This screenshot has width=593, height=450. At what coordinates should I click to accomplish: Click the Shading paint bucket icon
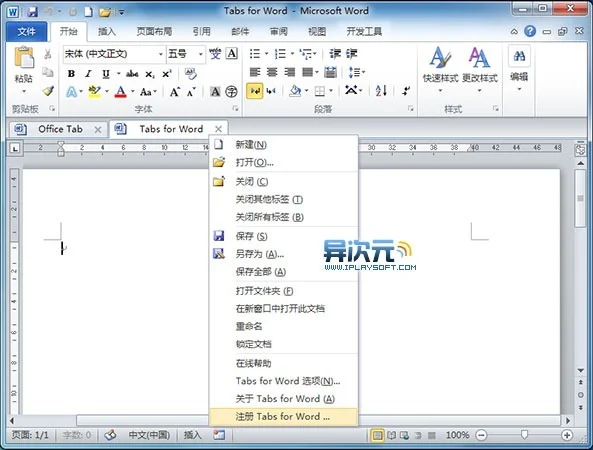click(295, 91)
